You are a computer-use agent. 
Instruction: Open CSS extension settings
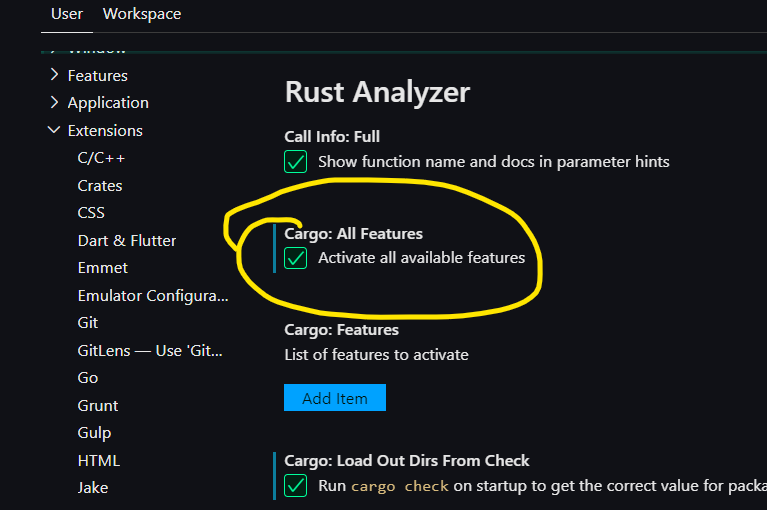point(91,213)
